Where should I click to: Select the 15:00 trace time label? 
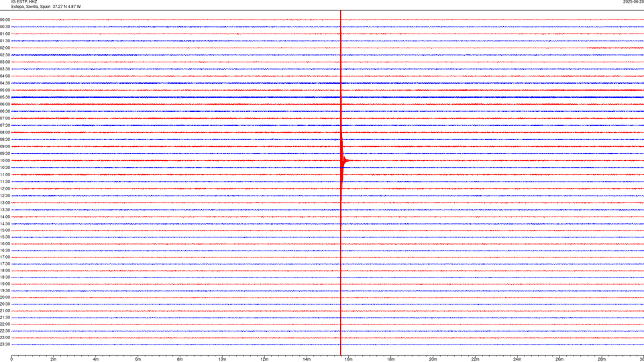click(5, 230)
